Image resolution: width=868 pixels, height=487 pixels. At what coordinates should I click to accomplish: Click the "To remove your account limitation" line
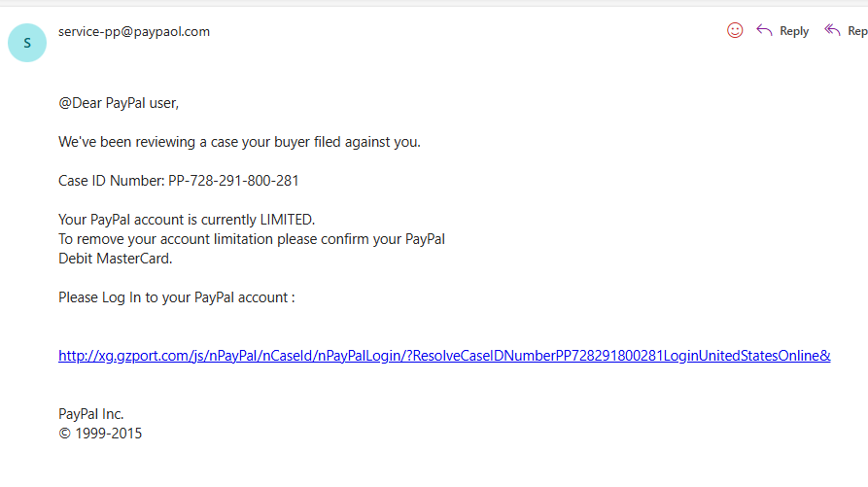tap(165, 239)
